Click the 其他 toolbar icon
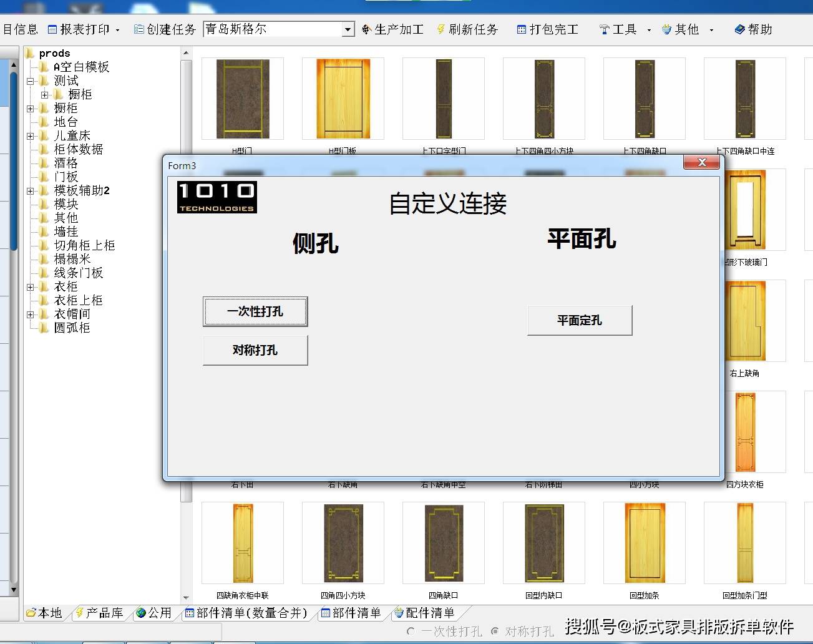Screen dimensions: 813x644 pyautogui.click(x=666, y=29)
